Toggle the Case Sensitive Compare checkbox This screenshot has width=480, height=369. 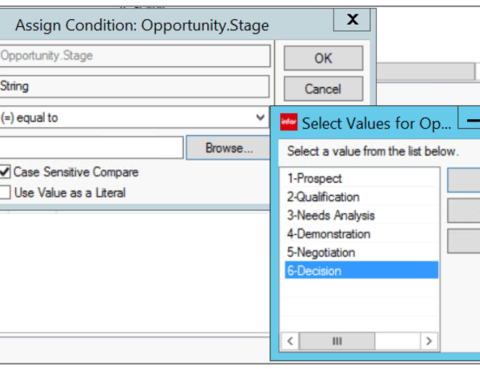(x=5, y=172)
